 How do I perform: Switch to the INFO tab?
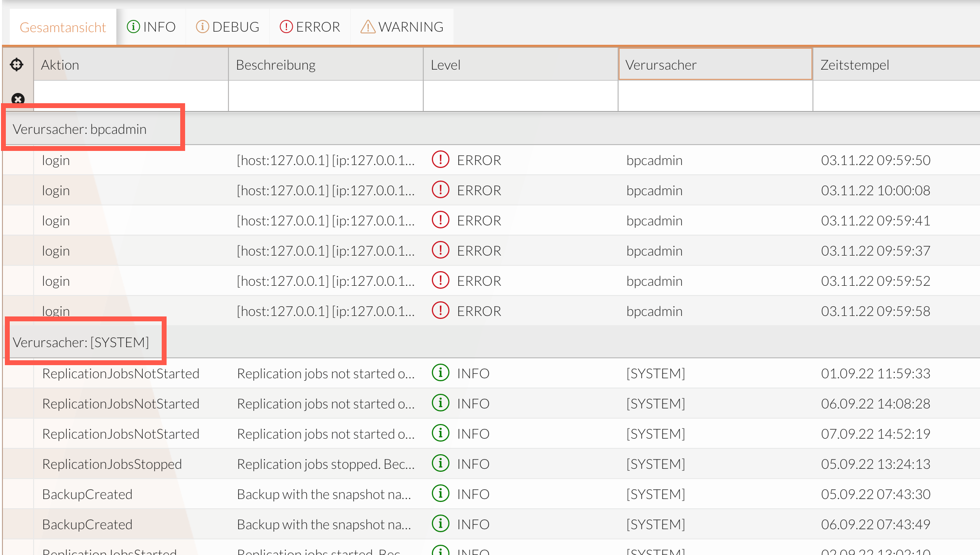tap(151, 27)
